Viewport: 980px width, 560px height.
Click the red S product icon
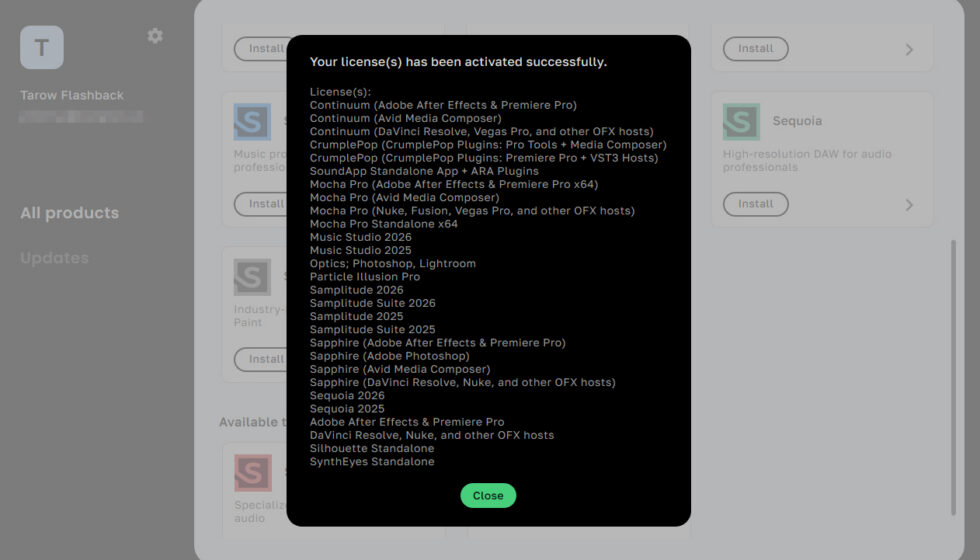[x=252, y=472]
